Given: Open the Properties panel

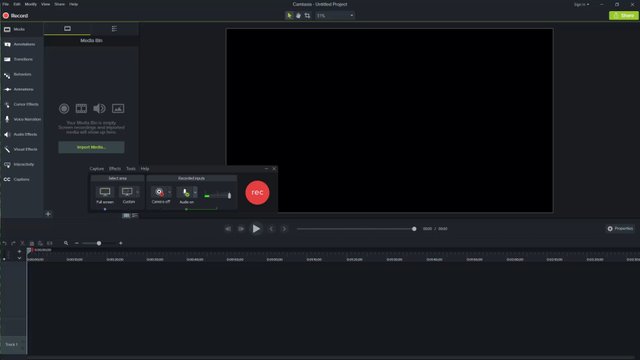Looking at the screenshot, I should [x=620, y=229].
